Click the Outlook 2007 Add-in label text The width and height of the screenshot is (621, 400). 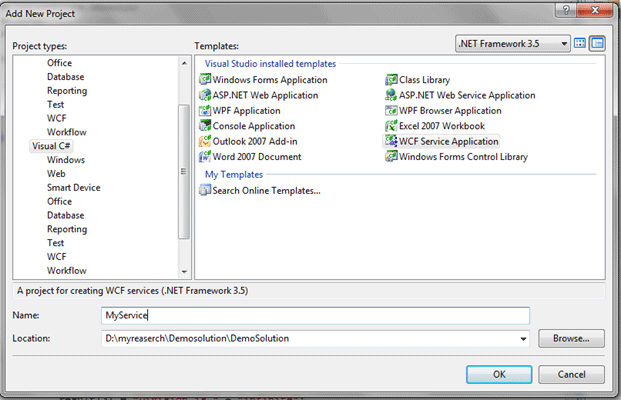(x=255, y=141)
